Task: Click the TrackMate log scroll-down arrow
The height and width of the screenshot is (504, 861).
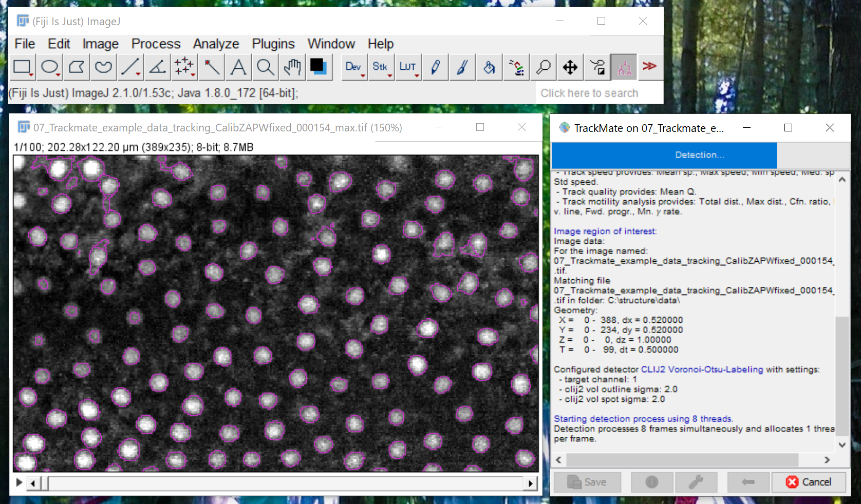Action: pyautogui.click(x=842, y=445)
